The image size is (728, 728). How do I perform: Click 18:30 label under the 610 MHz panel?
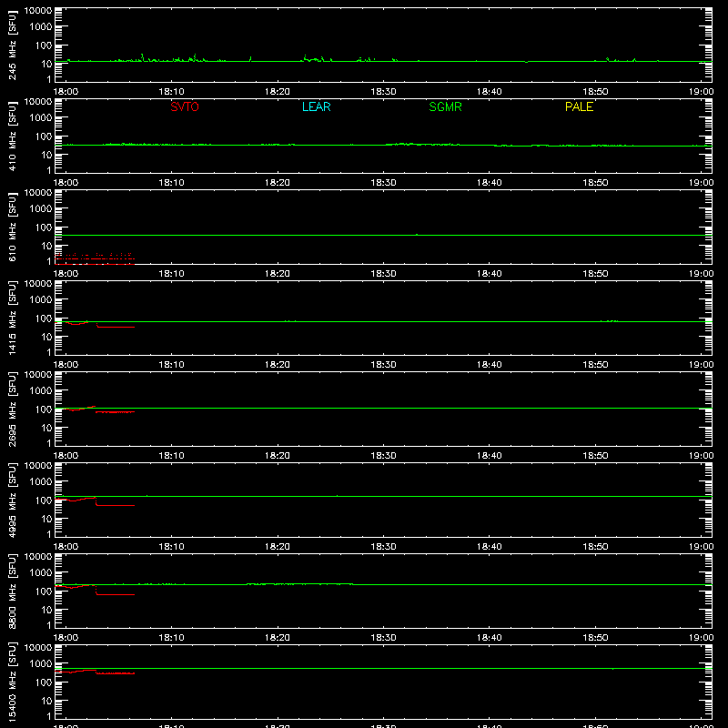pyautogui.click(x=383, y=274)
